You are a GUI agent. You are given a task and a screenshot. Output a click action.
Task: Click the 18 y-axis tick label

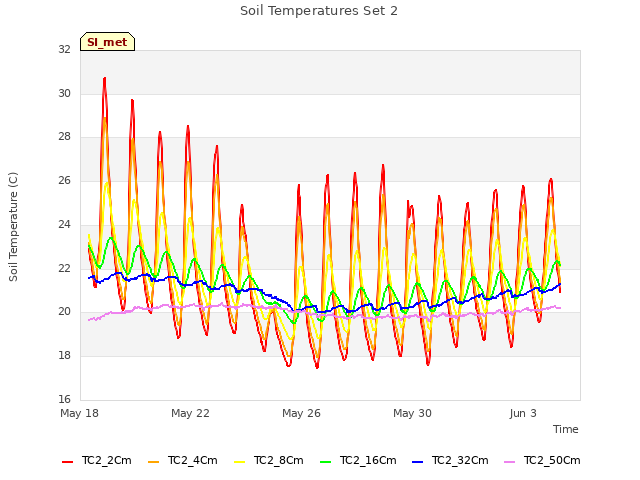click(x=64, y=356)
